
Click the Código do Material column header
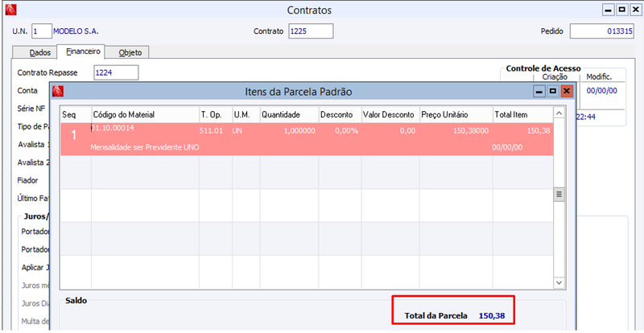[146, 115]
